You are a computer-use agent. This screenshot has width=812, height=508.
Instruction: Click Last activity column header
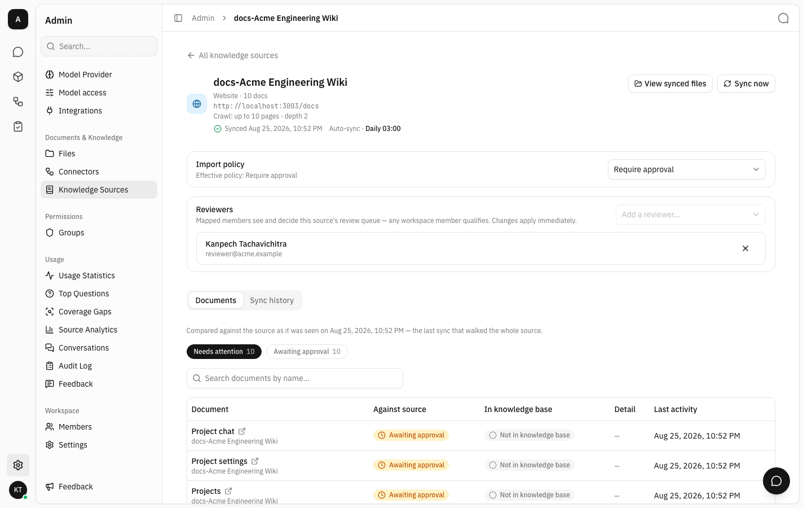676,409
